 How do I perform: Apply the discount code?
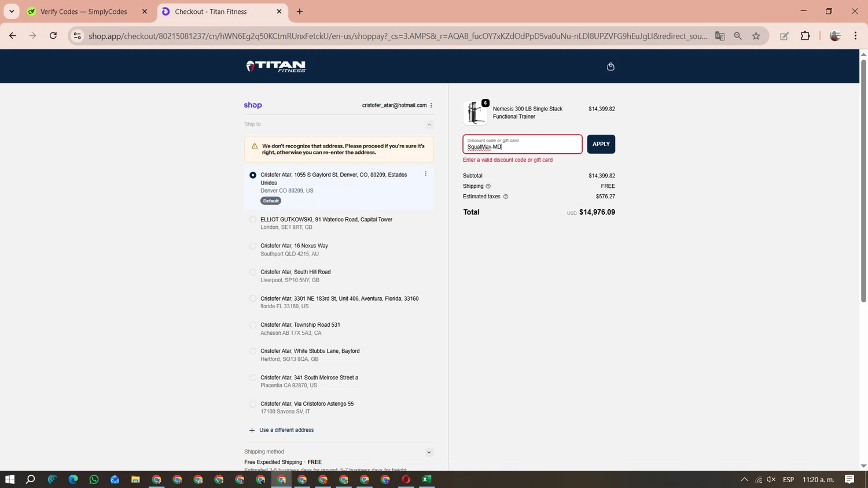(x=601, y=144)
